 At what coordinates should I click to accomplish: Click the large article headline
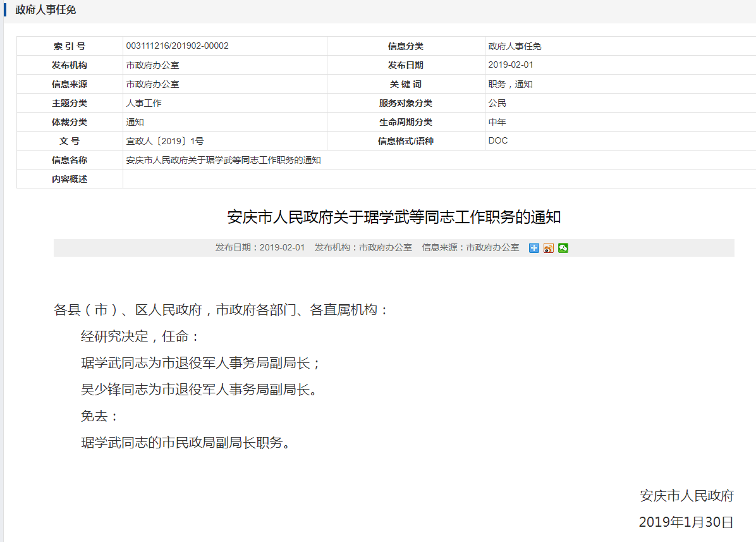tap(394, 217)
